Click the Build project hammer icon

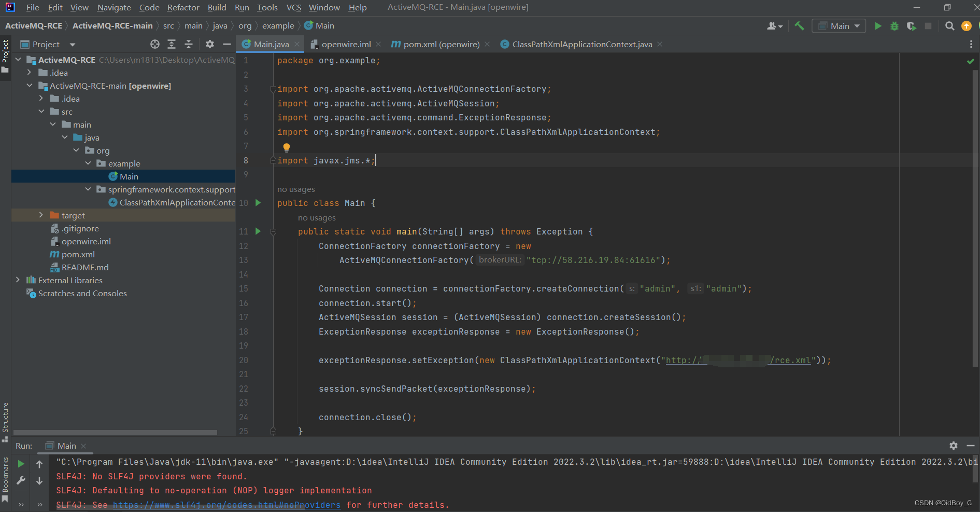tap(799, 26)
